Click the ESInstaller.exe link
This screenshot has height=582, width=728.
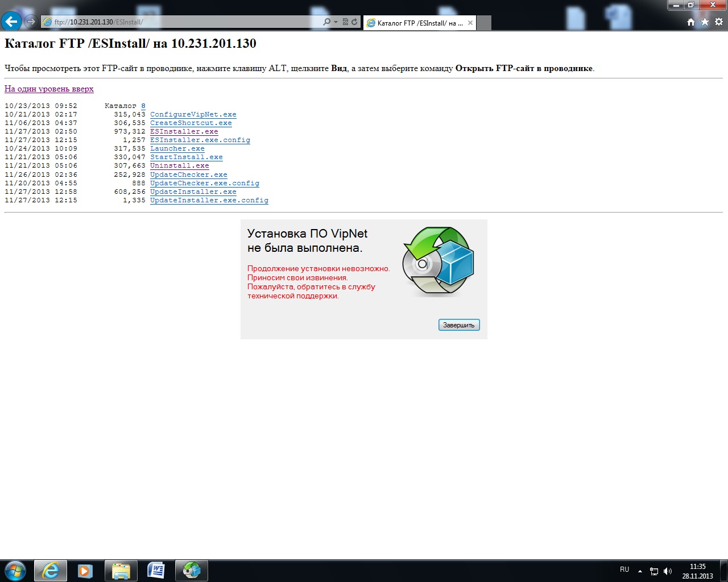(184, 131)
